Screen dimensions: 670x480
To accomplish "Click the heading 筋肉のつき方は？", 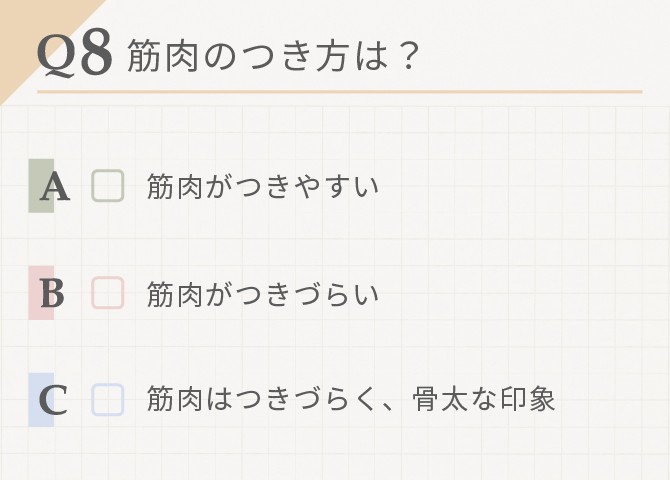I will click(272, 55).
